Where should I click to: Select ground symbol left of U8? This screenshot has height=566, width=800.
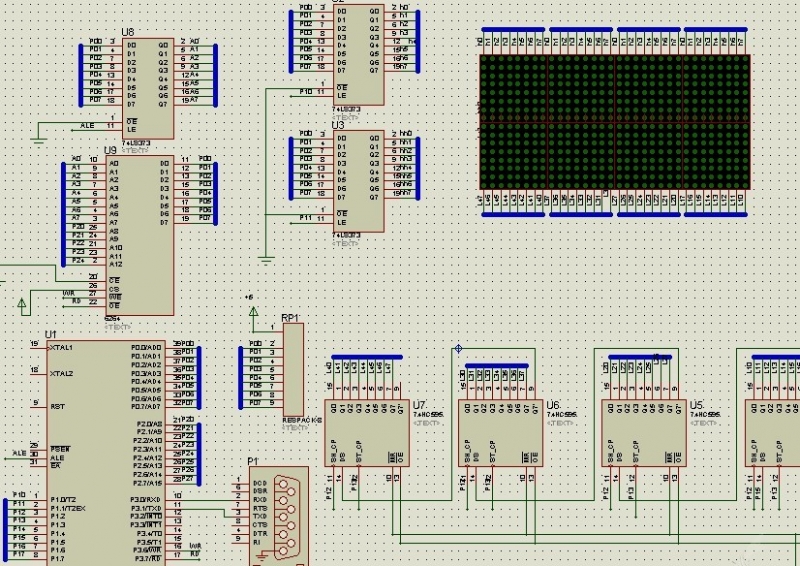tap(39, 131)
